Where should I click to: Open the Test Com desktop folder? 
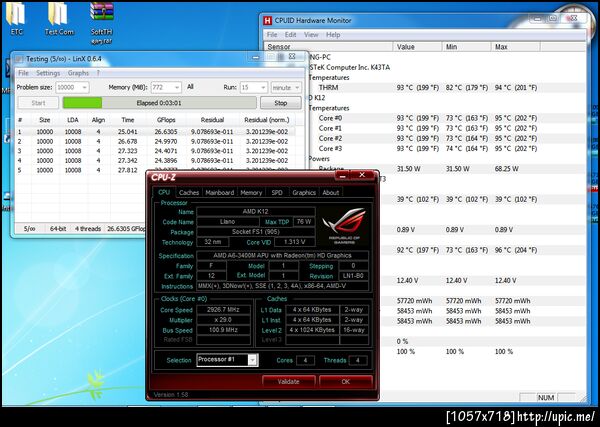[x=59, y=18]
